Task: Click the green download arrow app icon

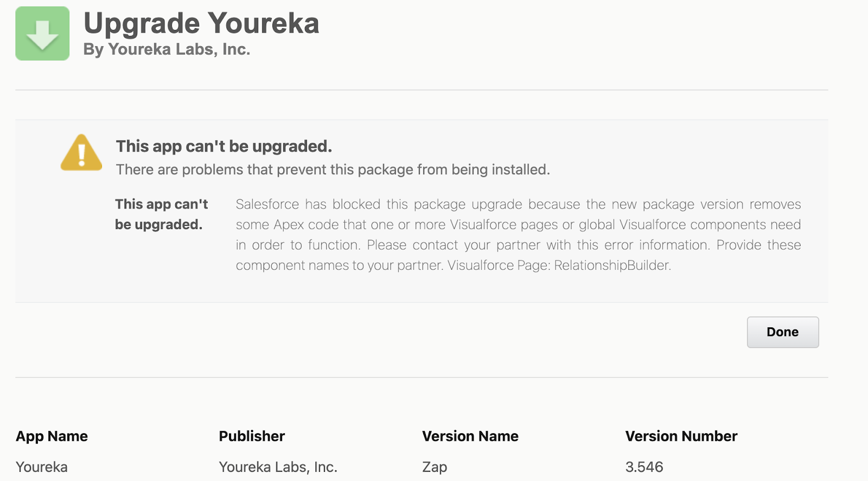Action: coord(42,34)
